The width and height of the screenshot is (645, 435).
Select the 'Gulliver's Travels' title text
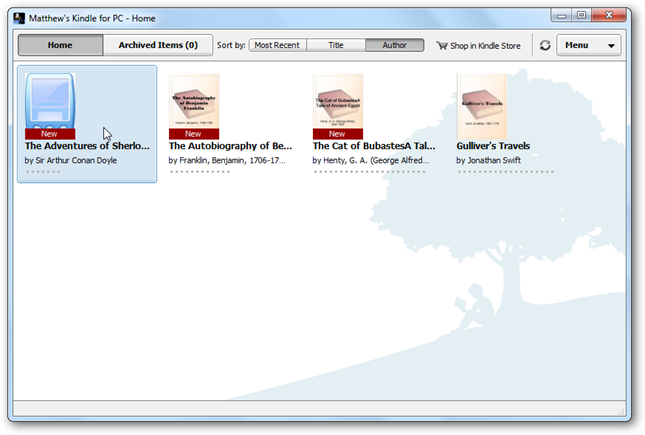click(x=493, y=146)
